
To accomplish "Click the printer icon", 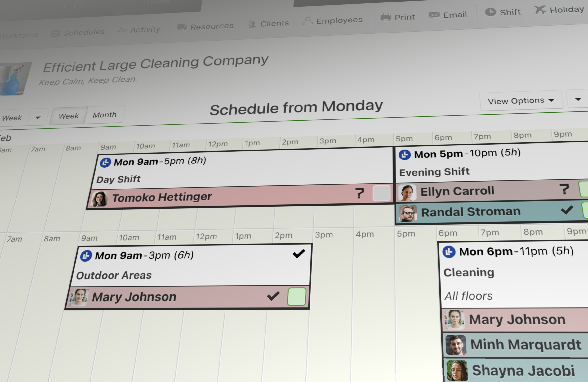I will (x=386, y=17).
